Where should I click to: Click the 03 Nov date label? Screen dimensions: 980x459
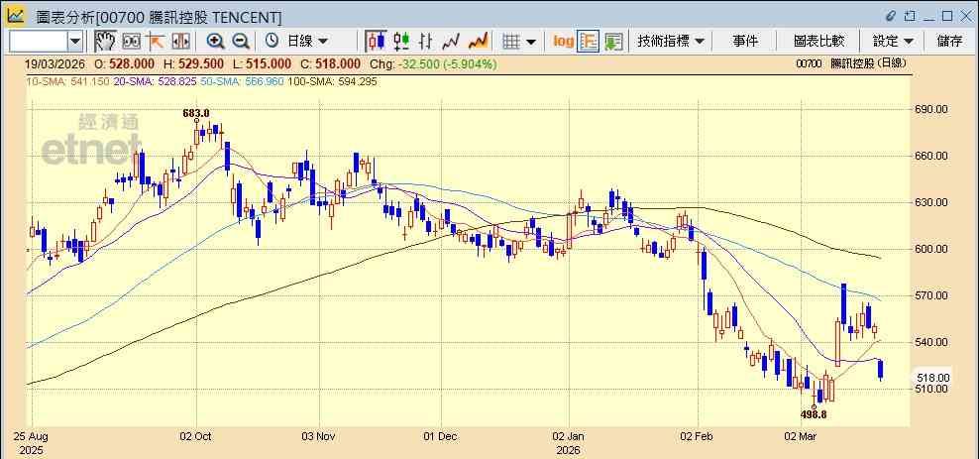319,436
